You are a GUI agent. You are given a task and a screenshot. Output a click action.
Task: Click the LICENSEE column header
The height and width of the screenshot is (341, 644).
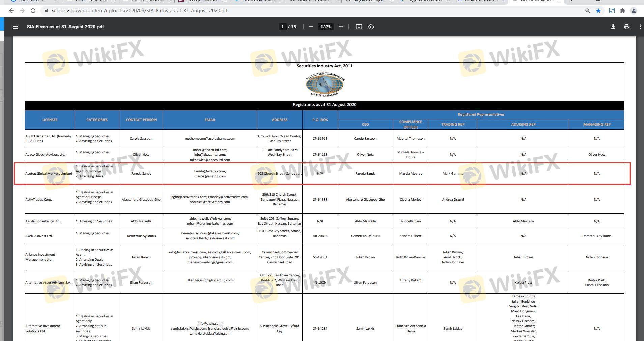coord(50,120)
